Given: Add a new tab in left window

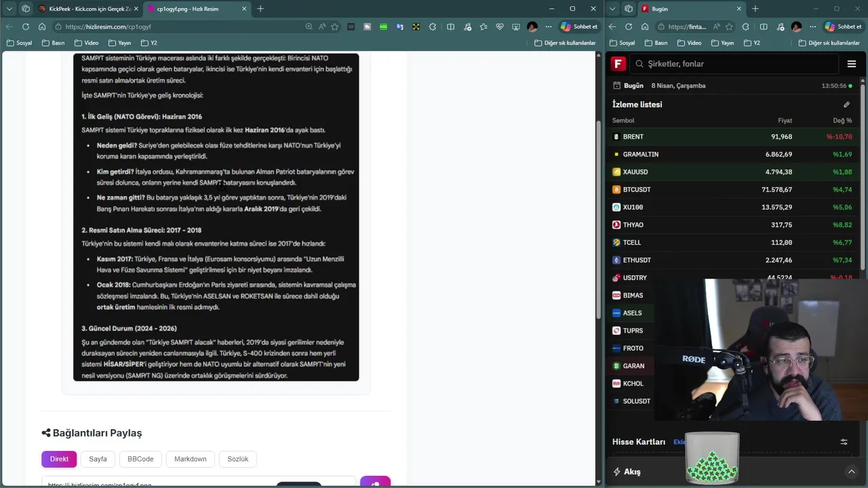Looking at the screenshot, I should pyautogui.click(x=260, y=9).
